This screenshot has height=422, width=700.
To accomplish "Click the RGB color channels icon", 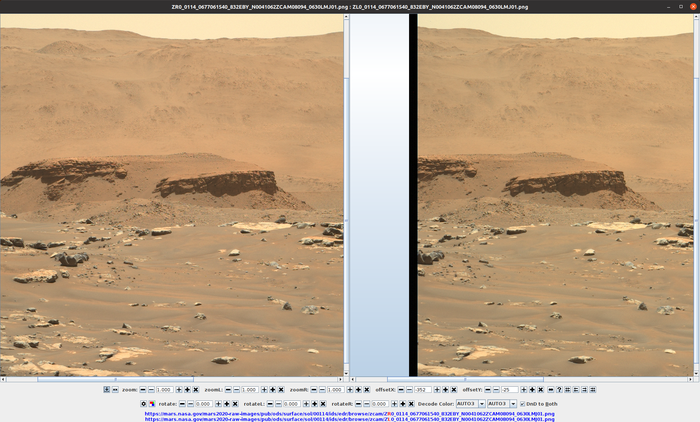I will click(x=152, y=404).
